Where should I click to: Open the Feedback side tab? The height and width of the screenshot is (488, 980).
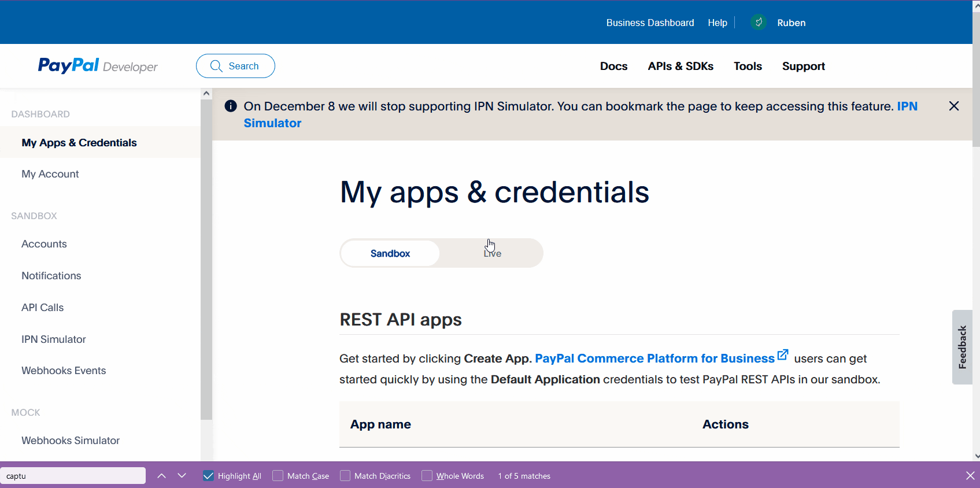962,347
